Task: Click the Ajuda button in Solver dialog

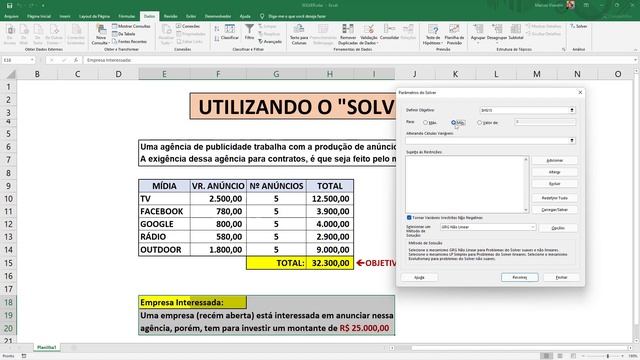Action: (x=419, y=277)
